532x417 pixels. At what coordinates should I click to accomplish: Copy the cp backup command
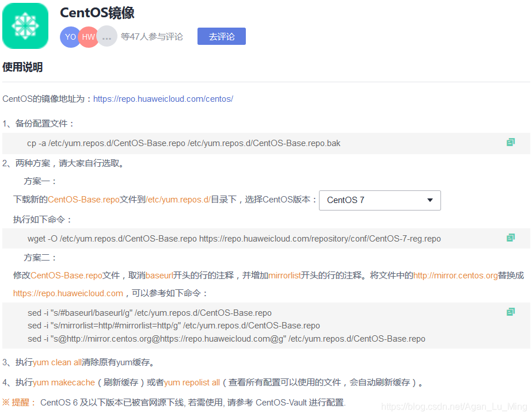click(x=511, y=143)
